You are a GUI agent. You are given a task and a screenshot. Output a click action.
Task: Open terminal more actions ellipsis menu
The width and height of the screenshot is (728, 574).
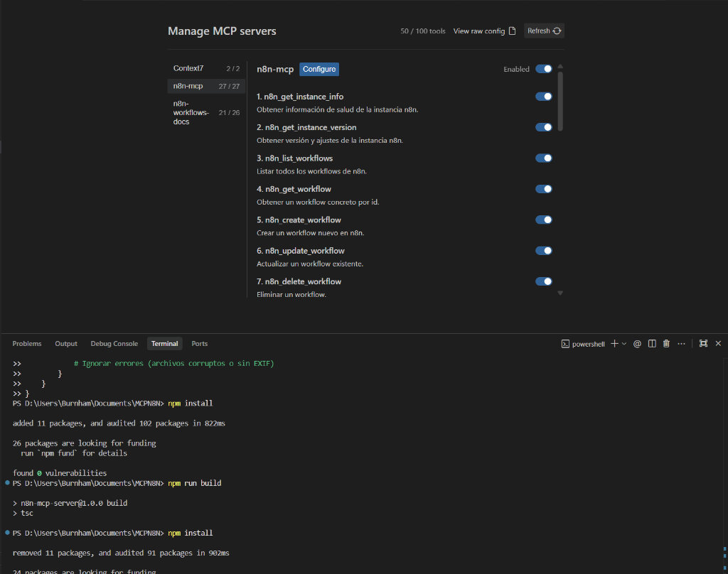(681, 344)
